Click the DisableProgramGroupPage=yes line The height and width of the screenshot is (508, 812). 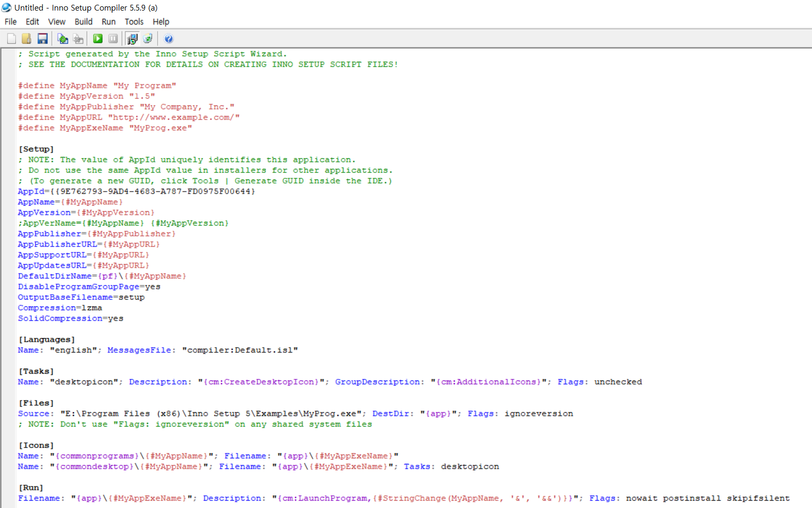(x=89, y=287)
